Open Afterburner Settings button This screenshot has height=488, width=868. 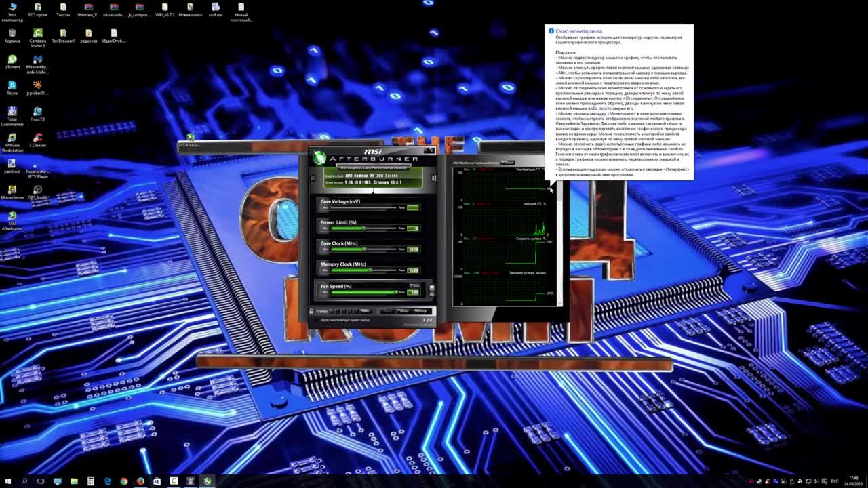(x=420, y=311)
